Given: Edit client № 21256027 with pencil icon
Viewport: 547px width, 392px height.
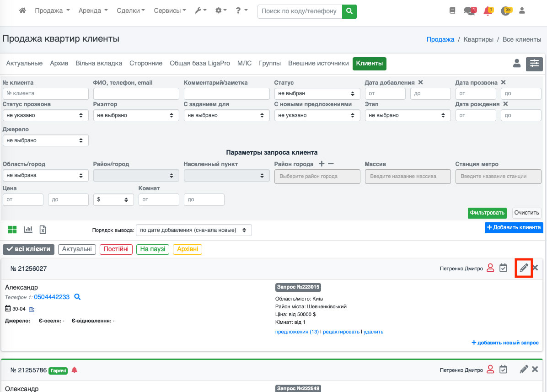Looking at the screenshot, I should [x=524, y=268].
